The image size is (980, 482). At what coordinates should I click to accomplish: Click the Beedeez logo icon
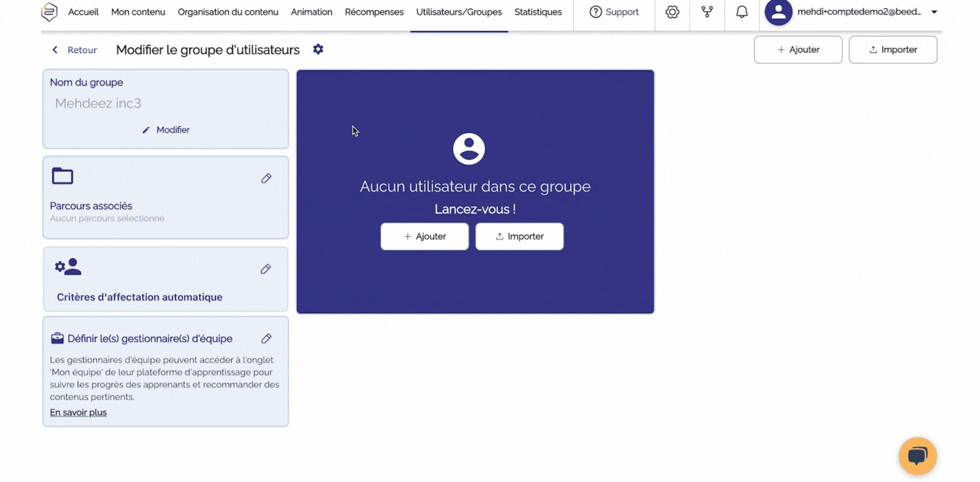pyautogui.click(x=50, y=12)
